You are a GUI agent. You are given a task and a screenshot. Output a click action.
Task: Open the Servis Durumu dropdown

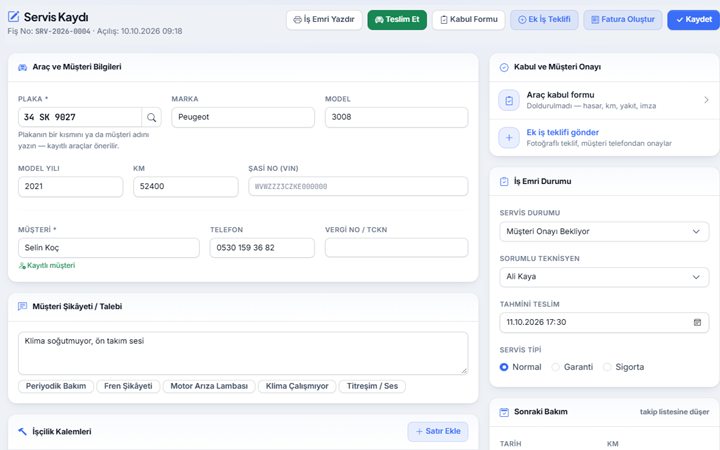coord(604,231)
